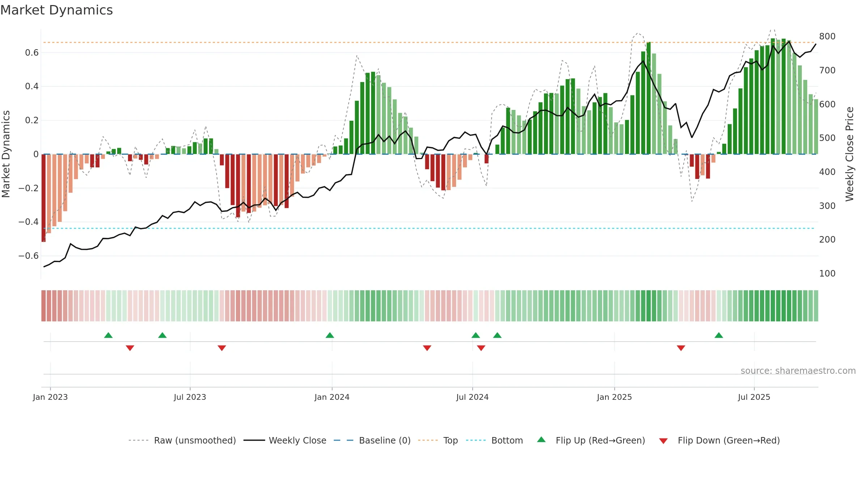Select the first green flip-up marker in early 2023
Screen dimensions: 868x488
tap(109, 335)
